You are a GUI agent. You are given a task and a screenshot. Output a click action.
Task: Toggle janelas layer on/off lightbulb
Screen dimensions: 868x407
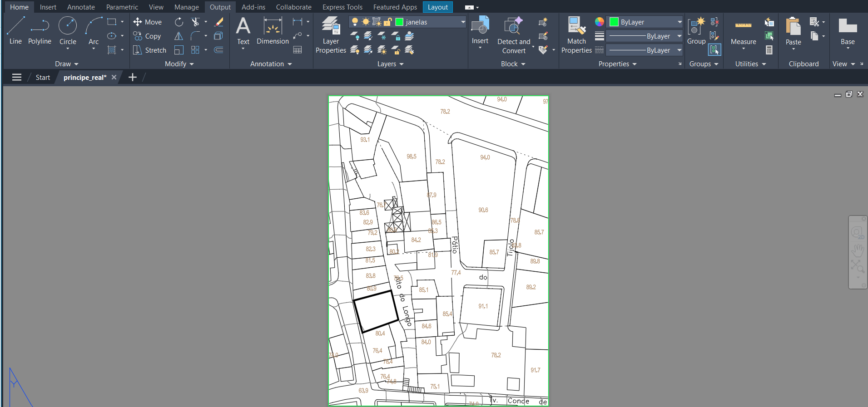point(355,22)
